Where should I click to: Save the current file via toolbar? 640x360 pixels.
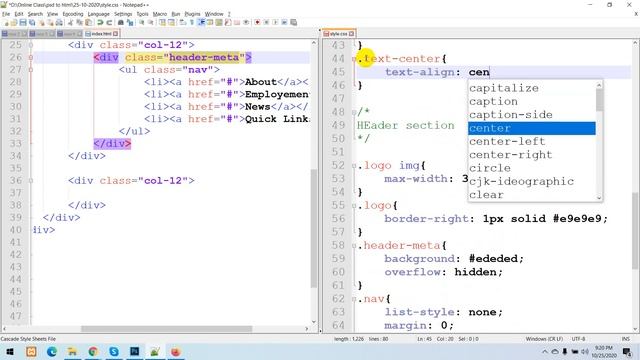point(23,22)
